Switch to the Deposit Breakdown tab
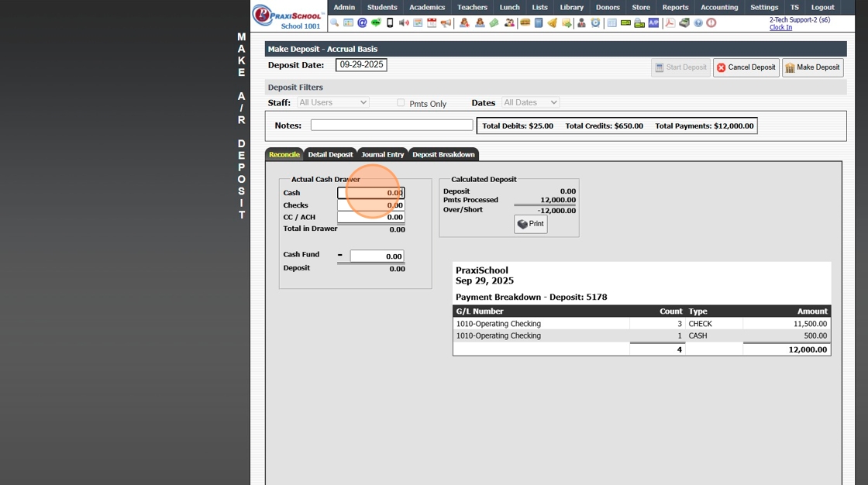Image resolution: width=868 pixels, height=485 pixels. point(443,154)
